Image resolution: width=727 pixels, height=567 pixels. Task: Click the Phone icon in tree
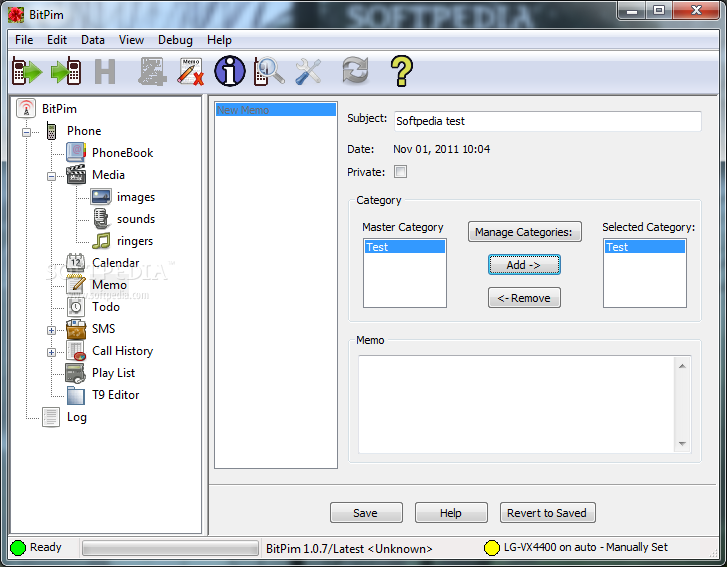coord(51,131)
